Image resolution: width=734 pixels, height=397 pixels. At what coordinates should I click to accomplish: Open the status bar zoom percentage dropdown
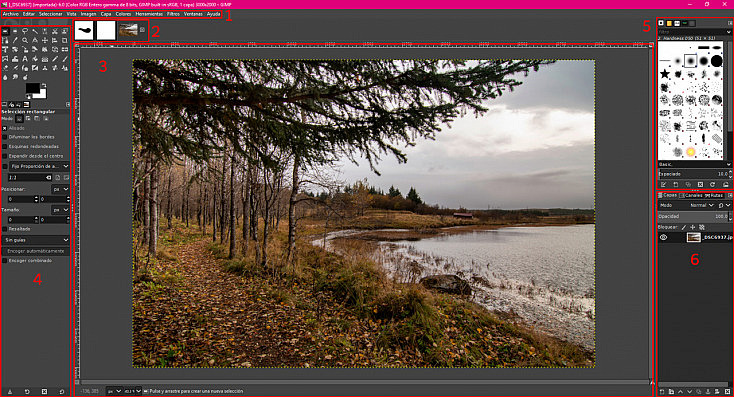(133, 391)
